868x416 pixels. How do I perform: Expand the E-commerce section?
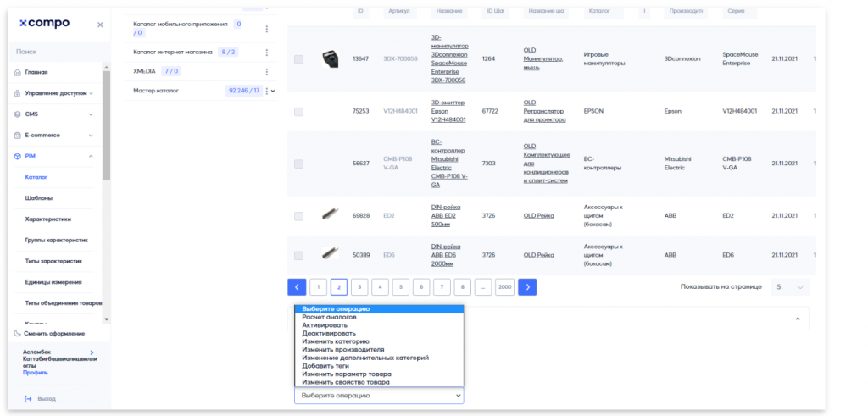click(53, 135)
